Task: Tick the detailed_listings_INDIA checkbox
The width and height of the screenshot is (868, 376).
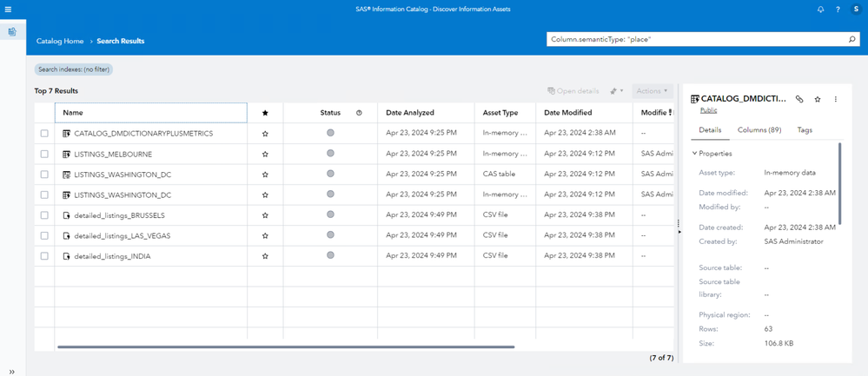Action: [x=44, y=256]
